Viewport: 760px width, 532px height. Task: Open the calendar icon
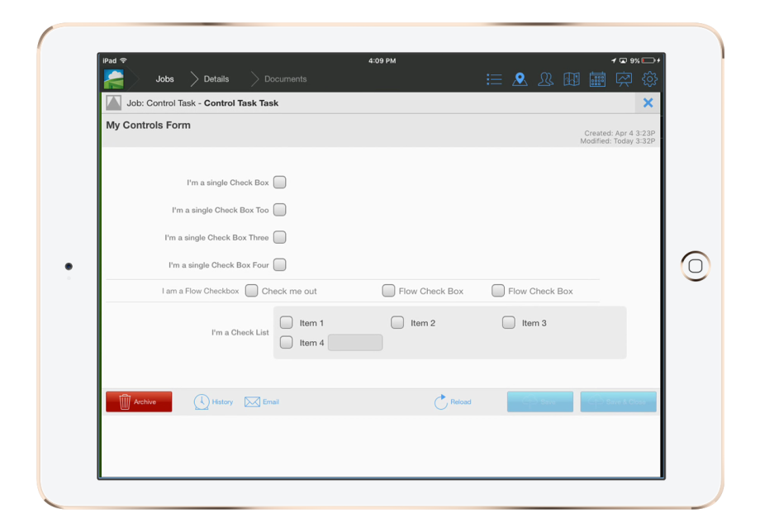coord(597,78)
